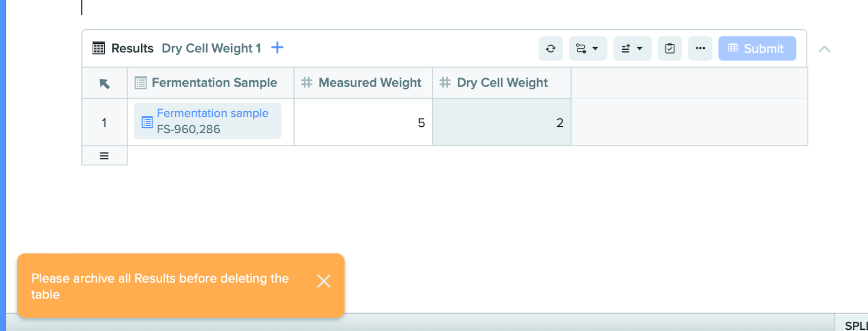Add a new results table with plus icon
This screenshot has height=331, width=868.
coord(277,48)
